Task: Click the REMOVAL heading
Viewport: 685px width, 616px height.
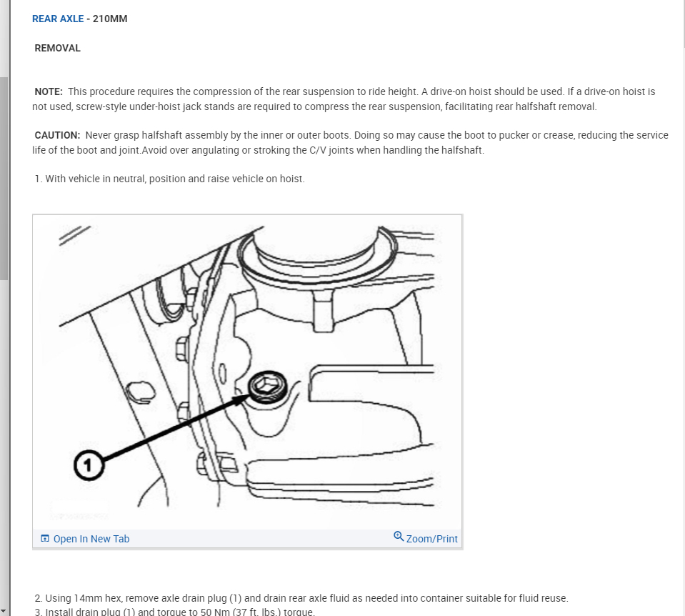Action: click(58, 48)
